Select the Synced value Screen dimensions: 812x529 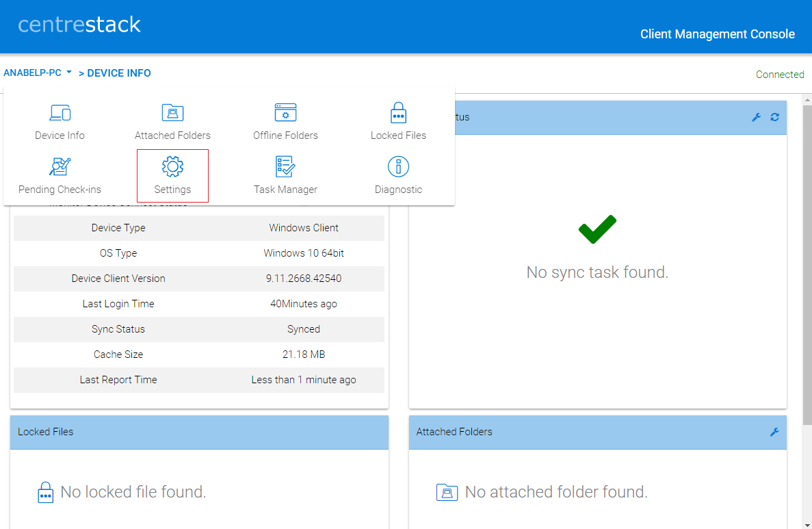coord(304,330)
